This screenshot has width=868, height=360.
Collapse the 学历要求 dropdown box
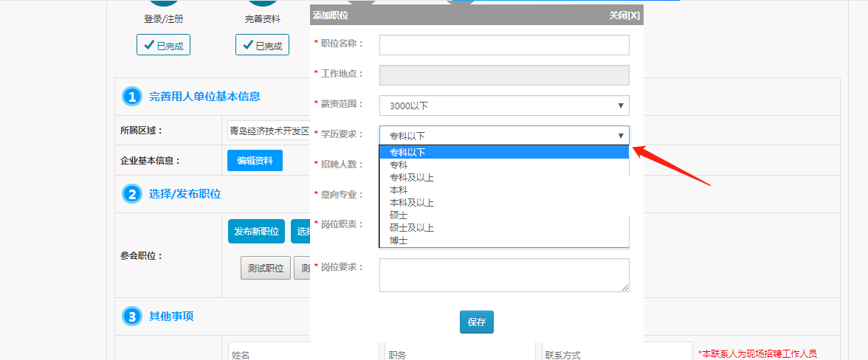504,136
